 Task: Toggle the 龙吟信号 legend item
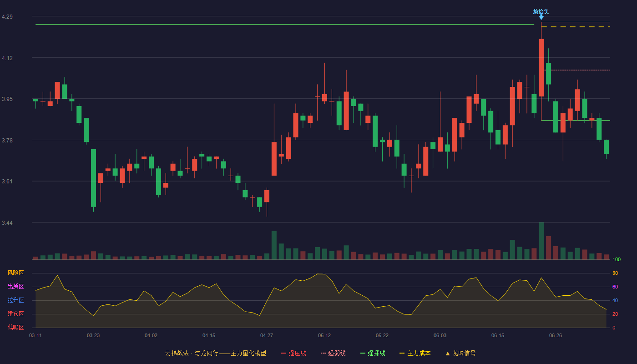coord(460,353)
